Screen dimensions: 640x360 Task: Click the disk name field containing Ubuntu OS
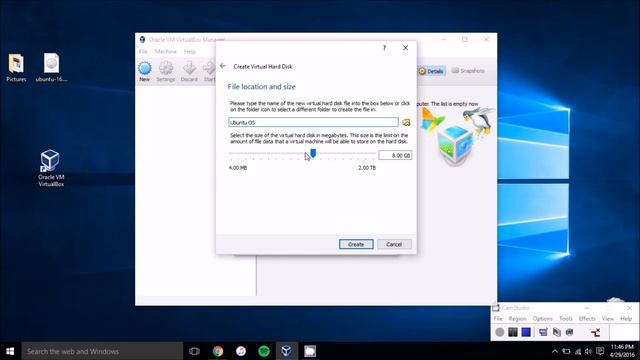(x=313, y=122)
